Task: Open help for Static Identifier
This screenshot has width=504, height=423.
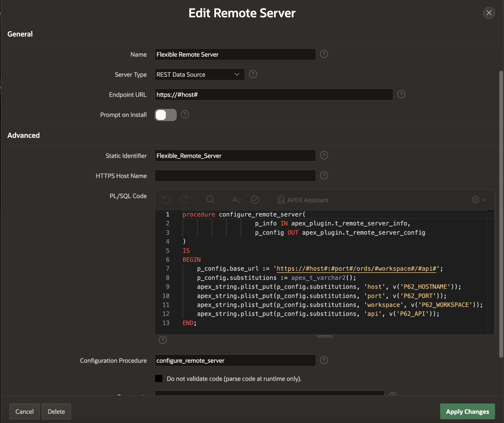Action: pos(324,155)
